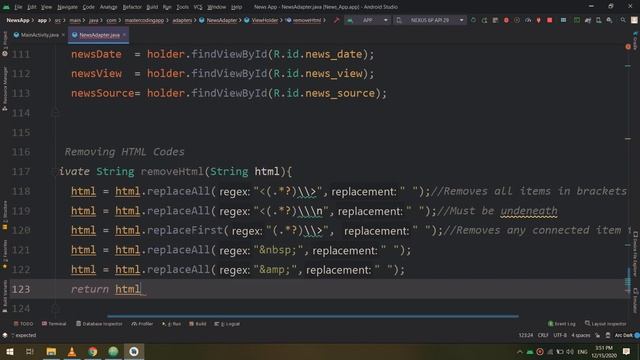Viewport: 640px width, 360px height.
Task: Open the Project side panel tab
Action: 5,43
